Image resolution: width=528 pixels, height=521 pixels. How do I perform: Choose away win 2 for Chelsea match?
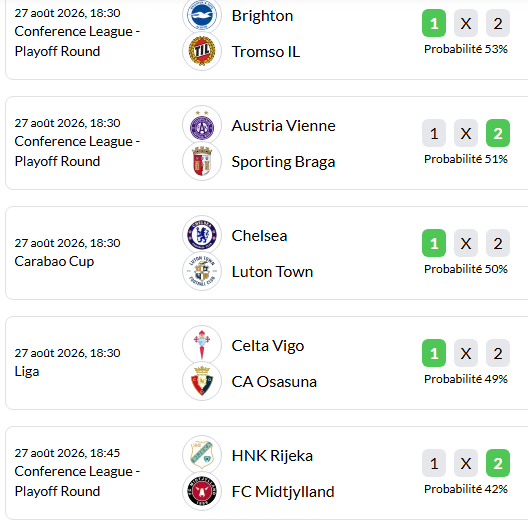coord(498,243)
